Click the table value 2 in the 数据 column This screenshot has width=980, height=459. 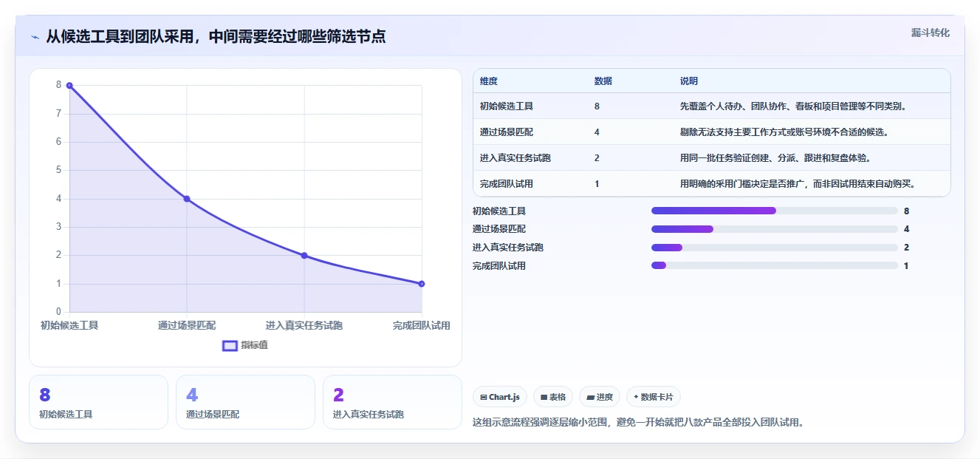pos(597,158)
